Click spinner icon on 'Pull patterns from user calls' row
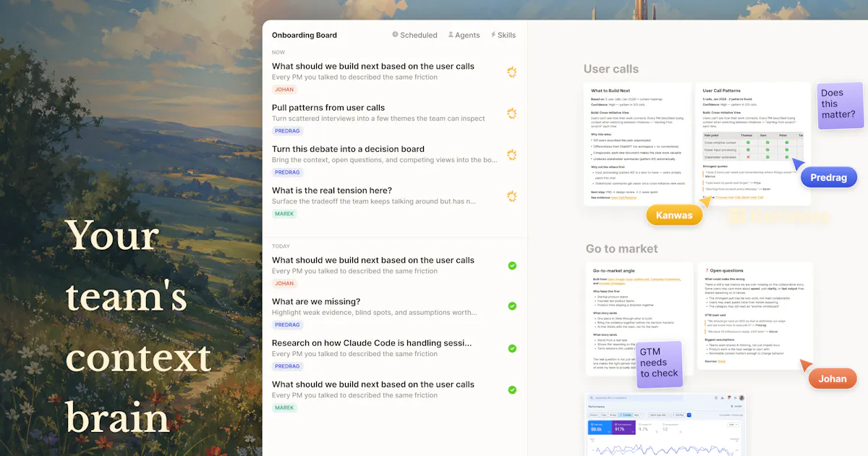This screenshot has width=868, height=456. coord(512,113)
